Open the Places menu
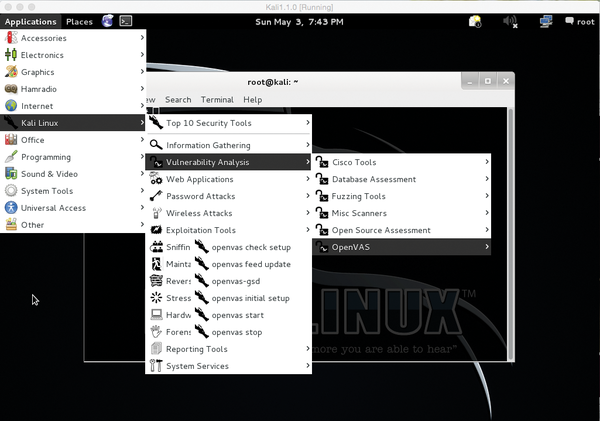The image size is (600, 421). pos(79,21)
